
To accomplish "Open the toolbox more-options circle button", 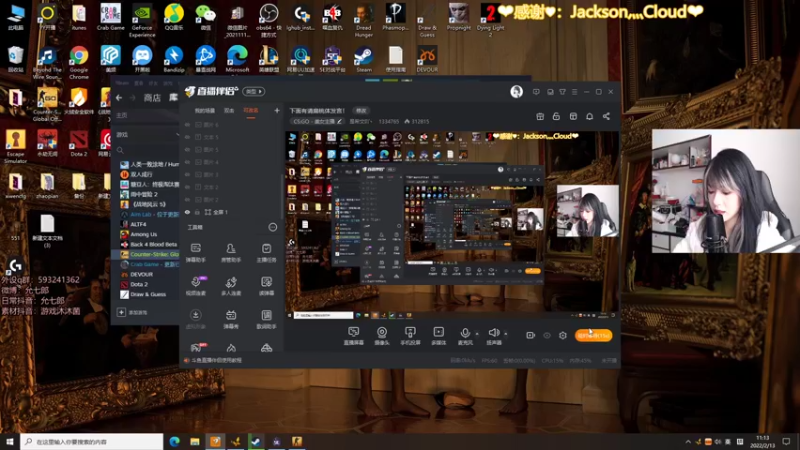I will pyautogui.click(x=272, y=227).
